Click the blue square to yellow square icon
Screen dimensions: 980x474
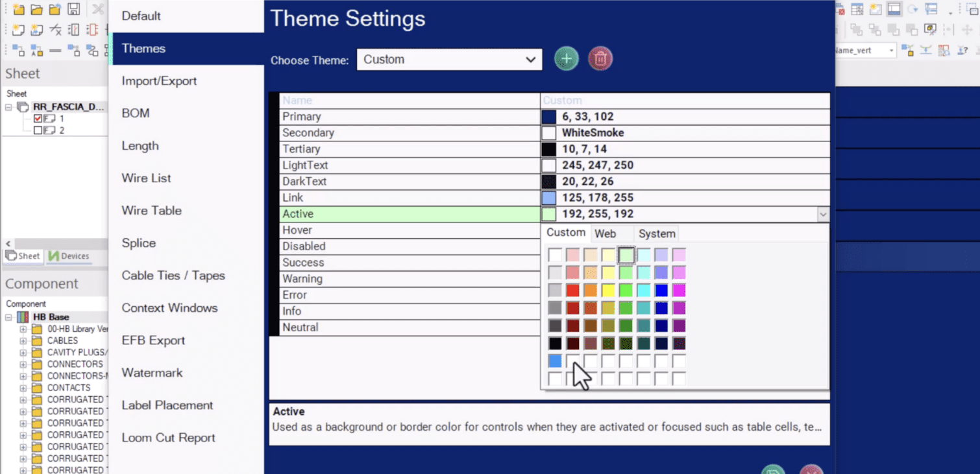tap(907, 50)
